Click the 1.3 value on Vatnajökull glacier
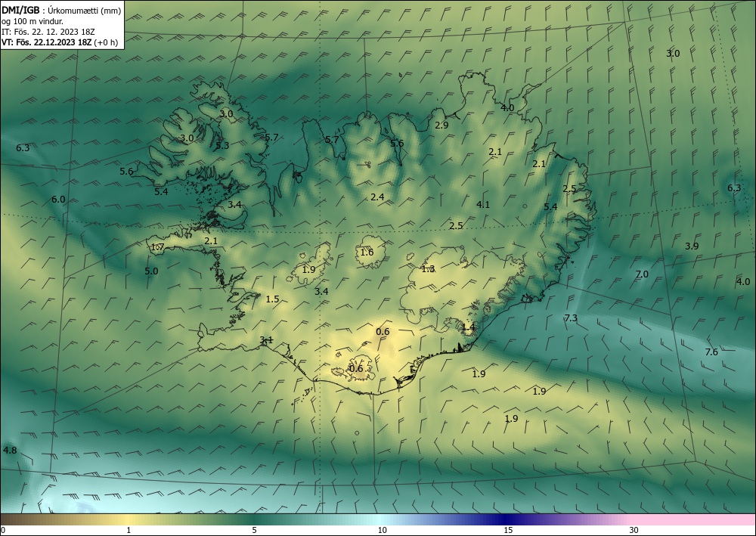This screenshot has height=536, width=756. click(x=428, y=269)
